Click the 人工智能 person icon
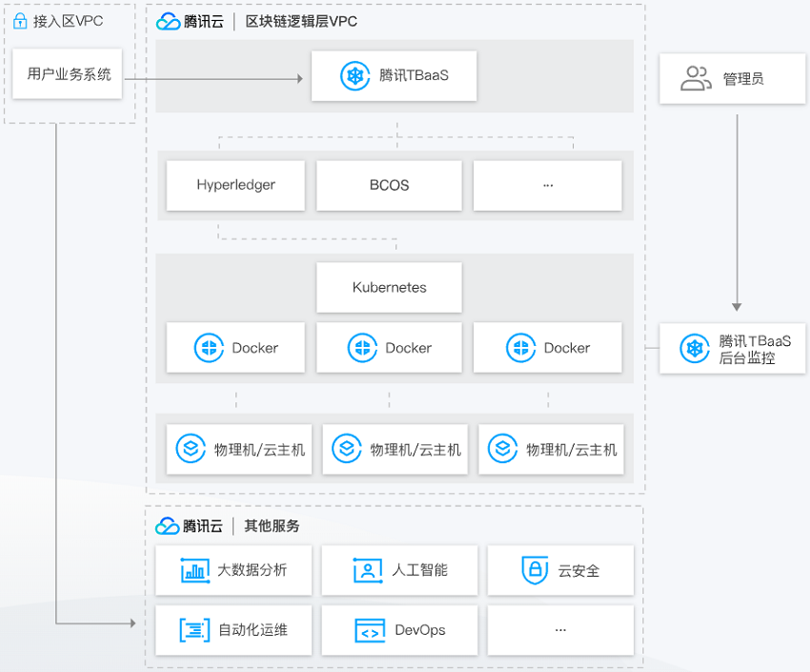Viewport: 810px width, 672px height. tap(368, 570)
